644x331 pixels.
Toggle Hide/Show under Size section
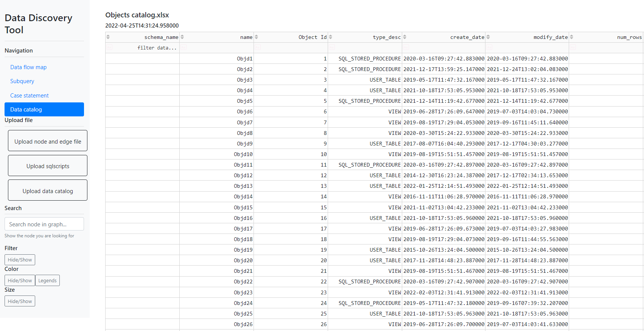20,302
